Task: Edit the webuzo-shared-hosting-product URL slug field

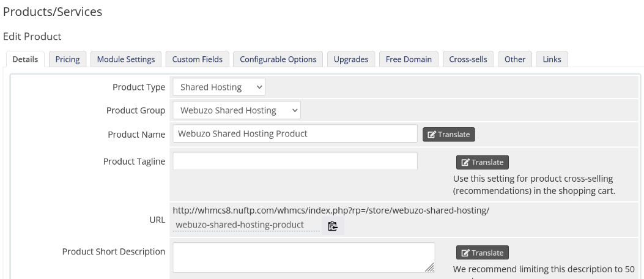Action: pyautogui.click(x=245, y=225)
